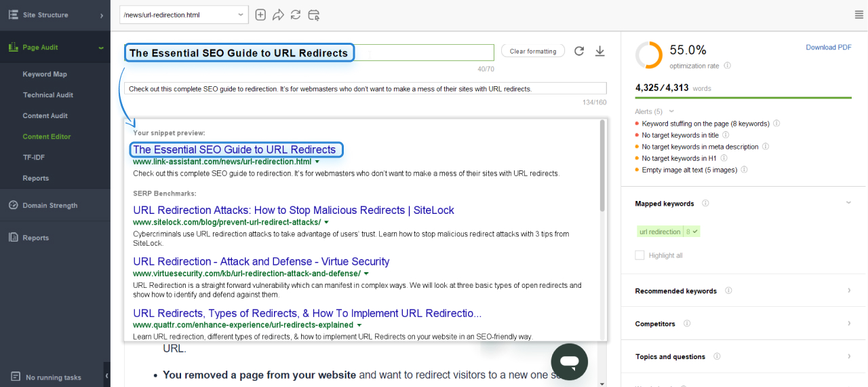
Task: Click into the meta description field
Action: click(x=366, y=89)
